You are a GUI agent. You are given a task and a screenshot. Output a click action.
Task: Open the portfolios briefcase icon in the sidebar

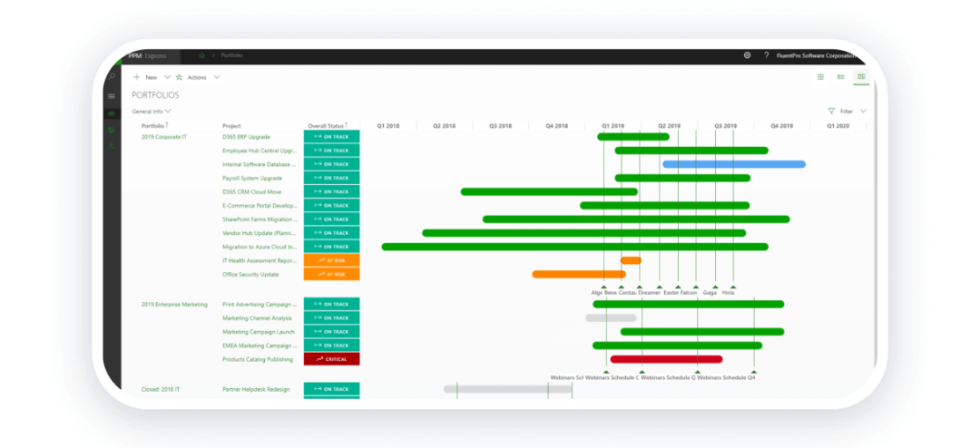click(x=112, y=113)
